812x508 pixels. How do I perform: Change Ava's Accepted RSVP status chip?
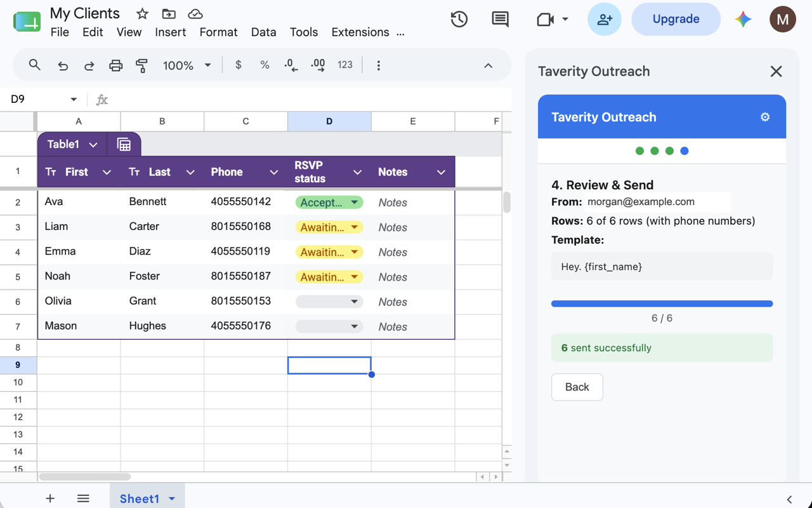coord(329,203)
